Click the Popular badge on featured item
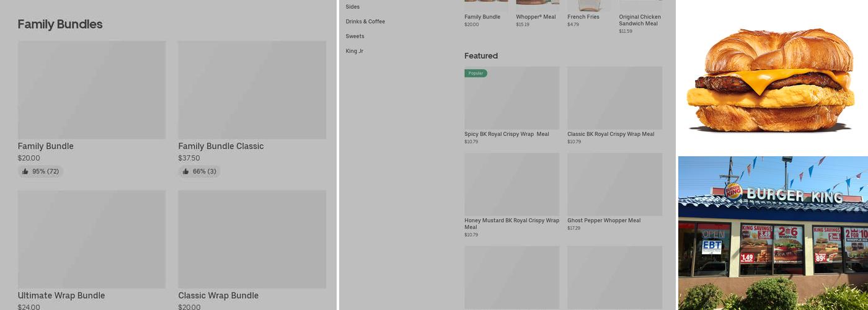This screenshot has height=310, width=868. coord(476,73)
